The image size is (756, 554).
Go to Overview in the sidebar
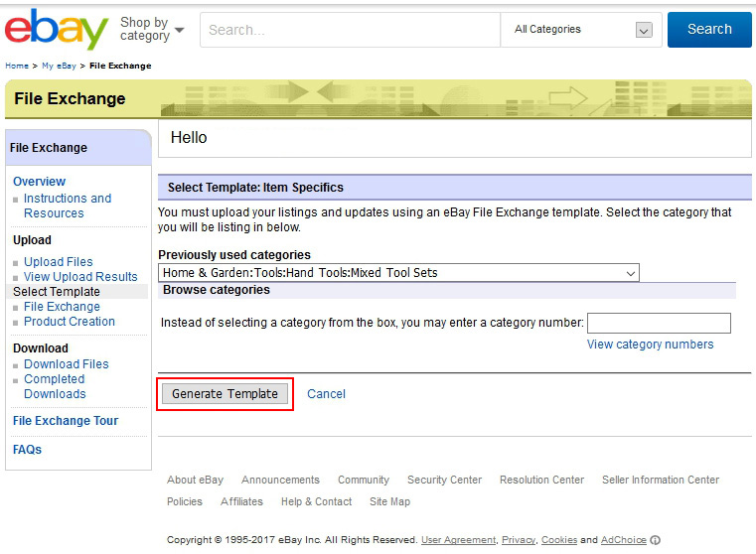point(39,182)
